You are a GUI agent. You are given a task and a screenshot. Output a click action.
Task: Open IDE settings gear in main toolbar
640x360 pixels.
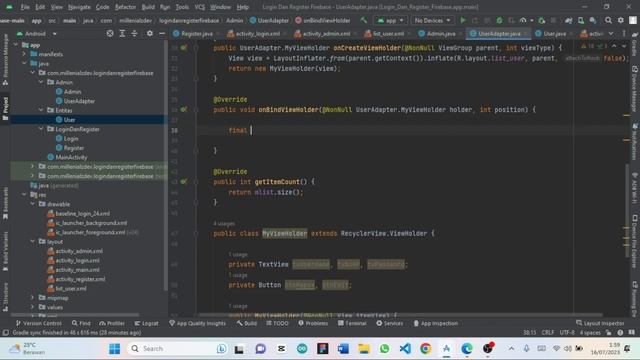click(x=620, y=20)
